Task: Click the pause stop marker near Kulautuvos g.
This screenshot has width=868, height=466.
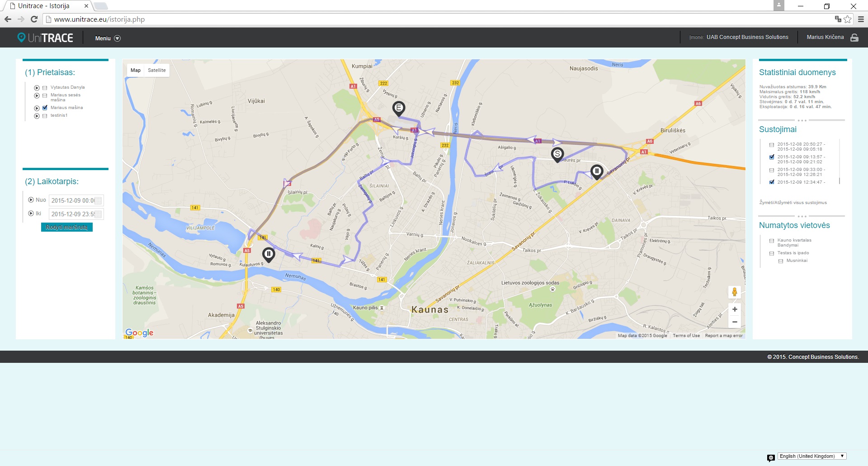Action: point(269,255)
